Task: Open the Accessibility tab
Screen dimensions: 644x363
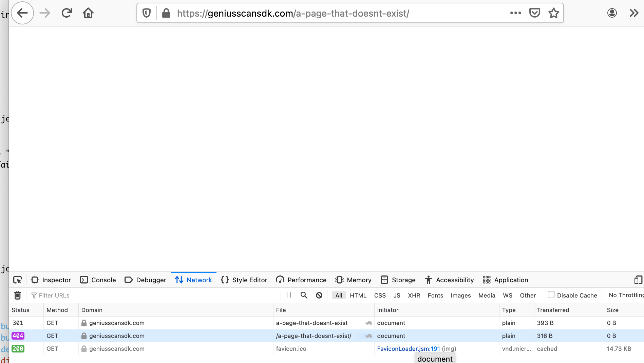Action: tap(449, 280)
